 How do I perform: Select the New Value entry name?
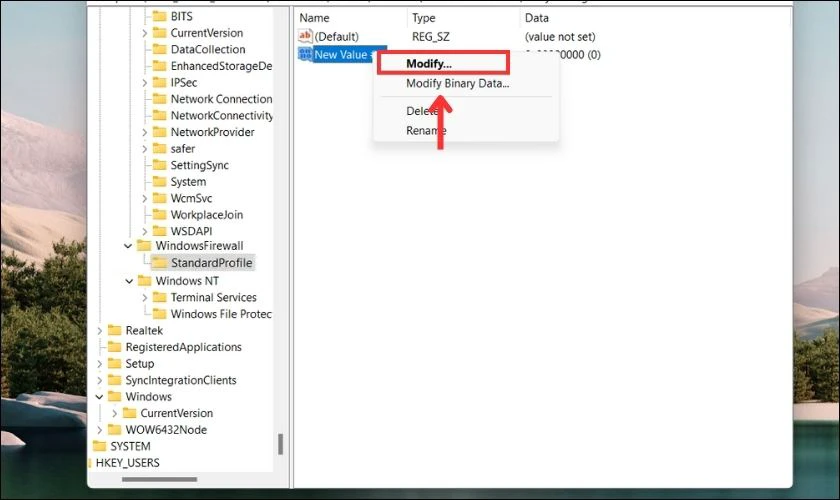(341, 54)
